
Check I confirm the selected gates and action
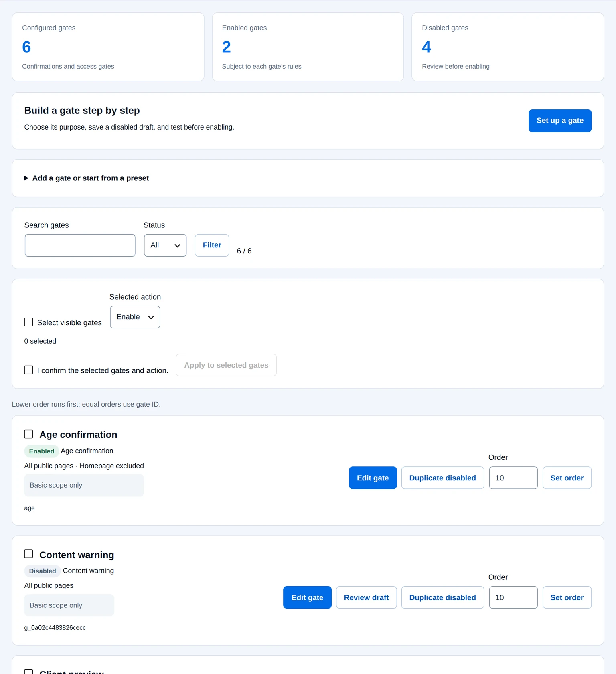[x=28, y=370]
